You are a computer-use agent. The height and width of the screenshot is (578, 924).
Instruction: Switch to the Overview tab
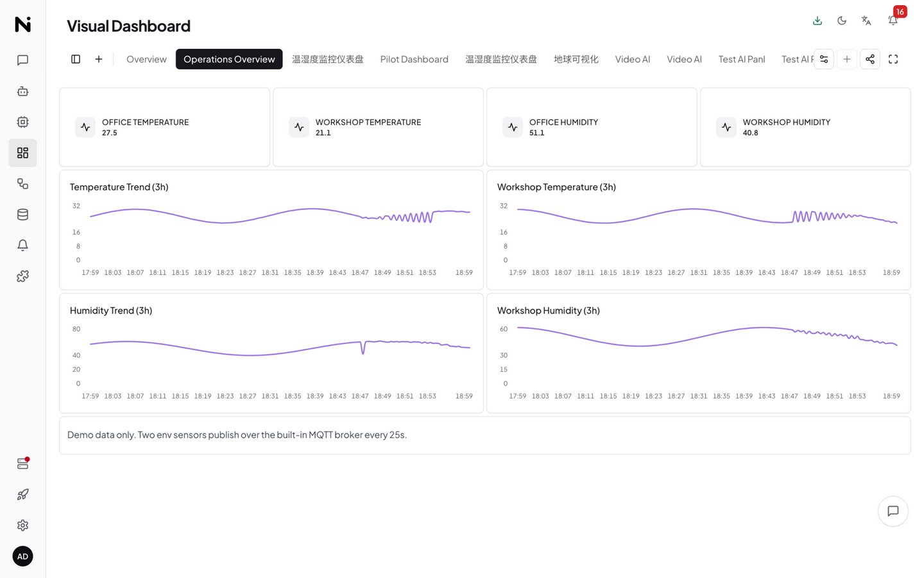pyautogui.click(x=146, y=59)
